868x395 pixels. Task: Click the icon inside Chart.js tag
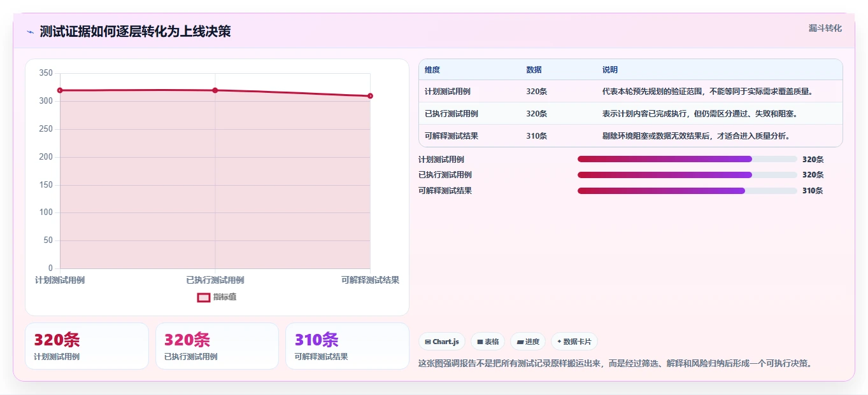pos(428,342)
